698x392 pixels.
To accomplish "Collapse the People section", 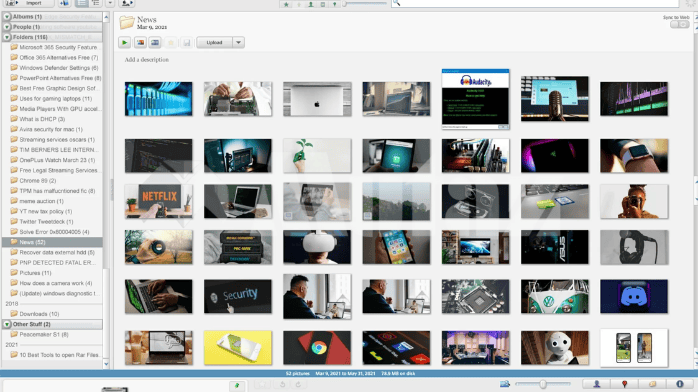I will pos(7,27).
